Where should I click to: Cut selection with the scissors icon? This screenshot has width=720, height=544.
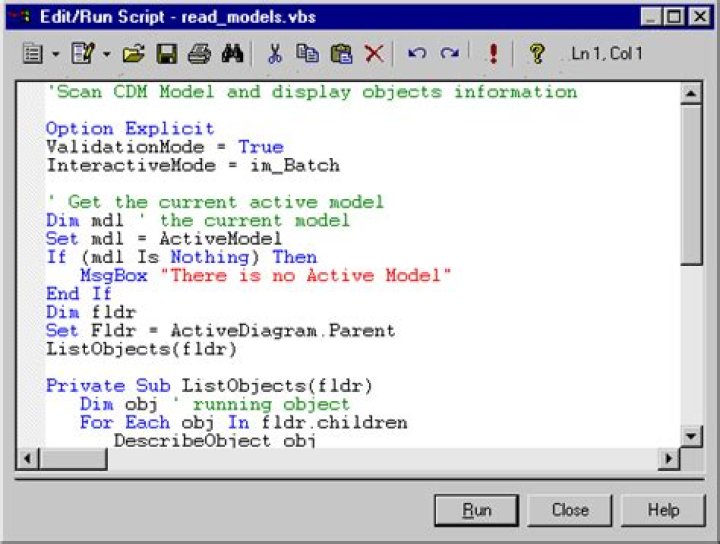click(x=275, y=54)
